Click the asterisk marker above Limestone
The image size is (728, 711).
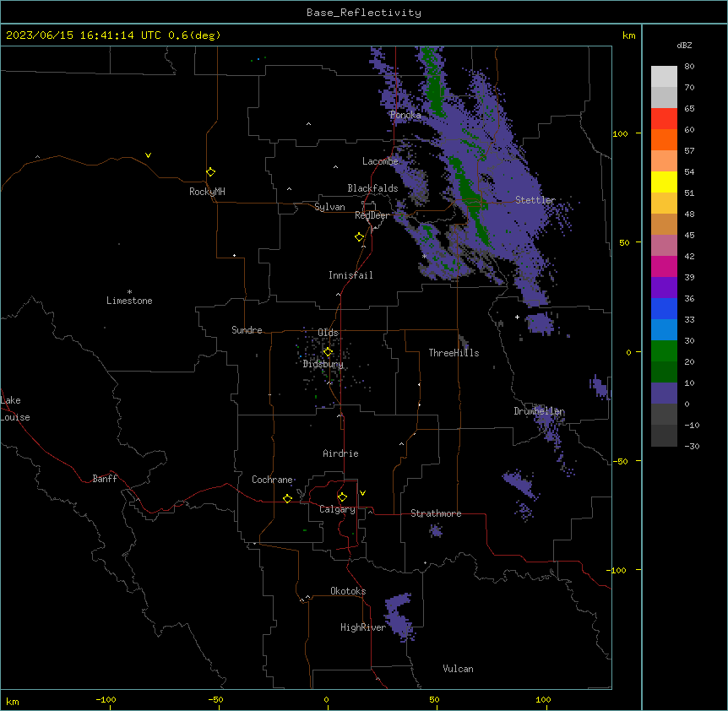(129, 292)
